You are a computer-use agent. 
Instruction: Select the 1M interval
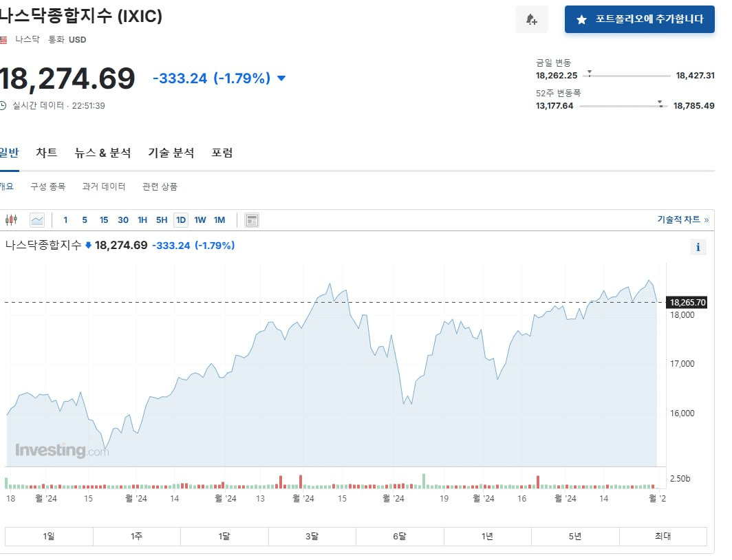(x=219, y=219)
